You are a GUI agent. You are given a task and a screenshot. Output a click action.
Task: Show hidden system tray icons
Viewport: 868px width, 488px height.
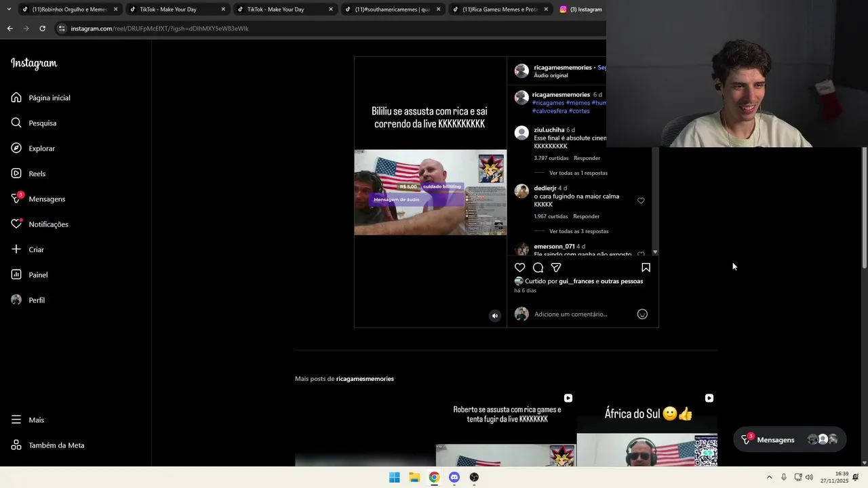click(769, 477)
